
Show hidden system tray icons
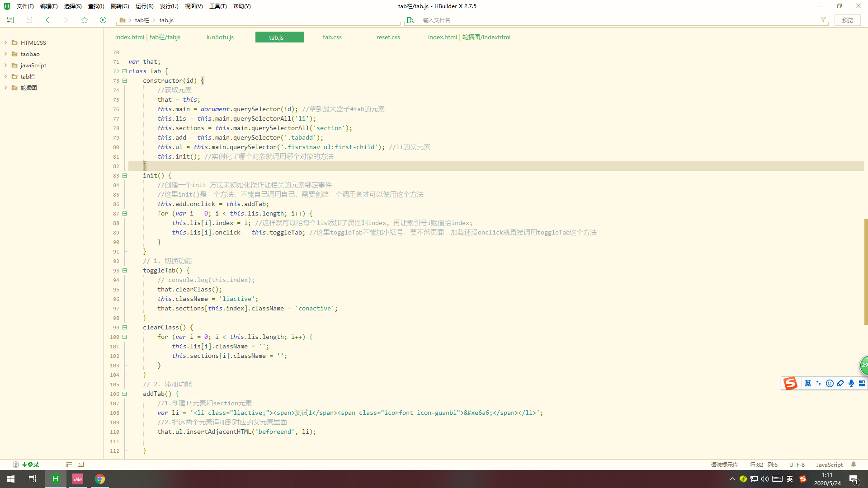(732, 479)
